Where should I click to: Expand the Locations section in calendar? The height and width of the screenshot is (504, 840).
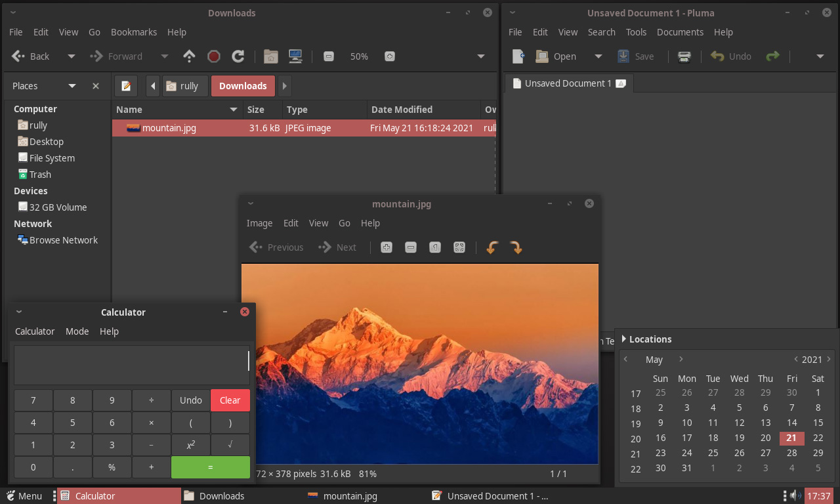click(624, 339)
